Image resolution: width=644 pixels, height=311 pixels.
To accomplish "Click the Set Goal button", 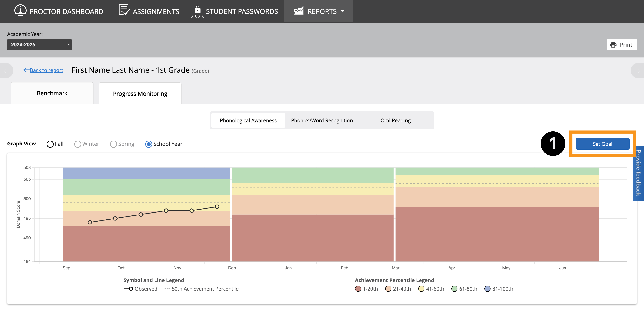I will [x=602, y=144].
